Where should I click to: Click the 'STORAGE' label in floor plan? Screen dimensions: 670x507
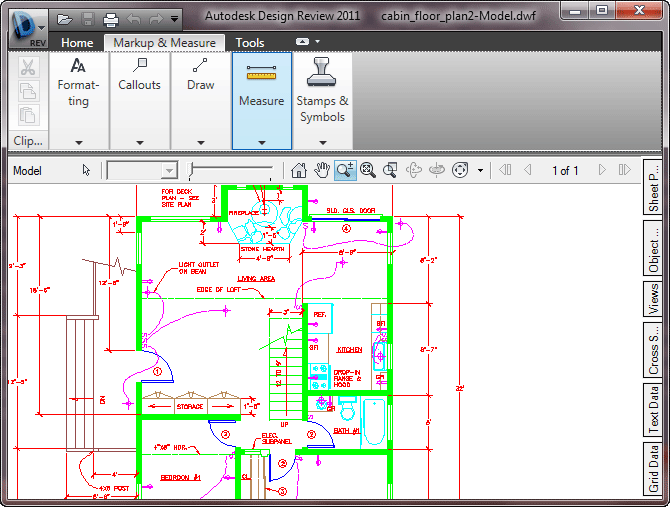(190, 406)
